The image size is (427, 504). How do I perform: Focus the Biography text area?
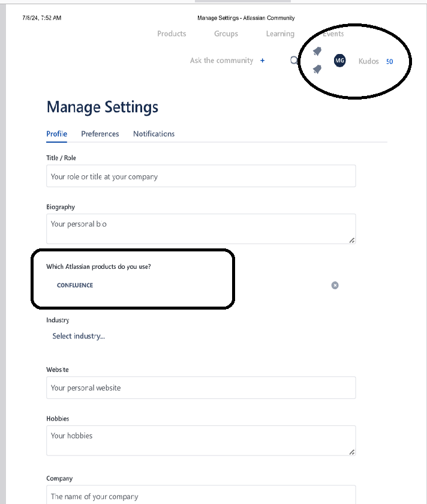(x=201, y=229)
